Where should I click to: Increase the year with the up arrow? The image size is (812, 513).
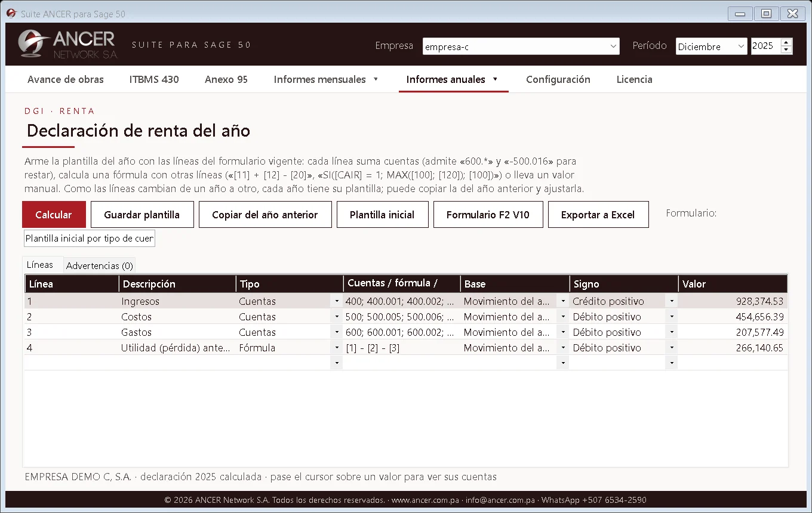786,42
